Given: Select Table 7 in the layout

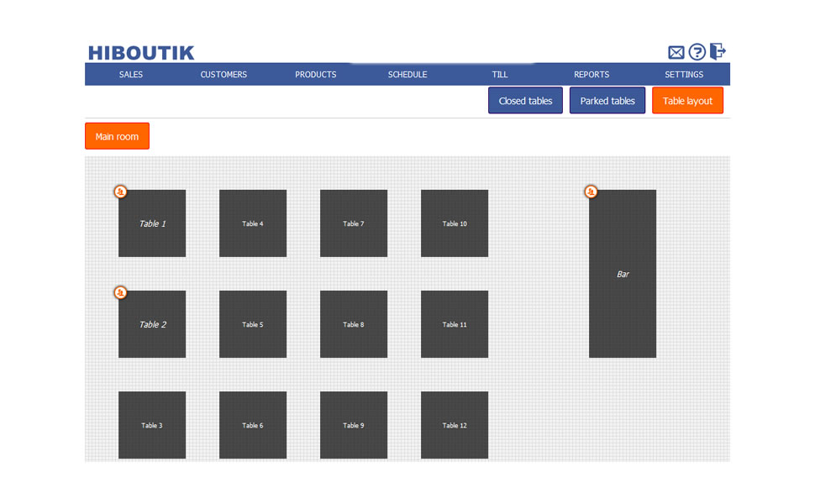Looking at the screenshot, I should tap(354, 223).
